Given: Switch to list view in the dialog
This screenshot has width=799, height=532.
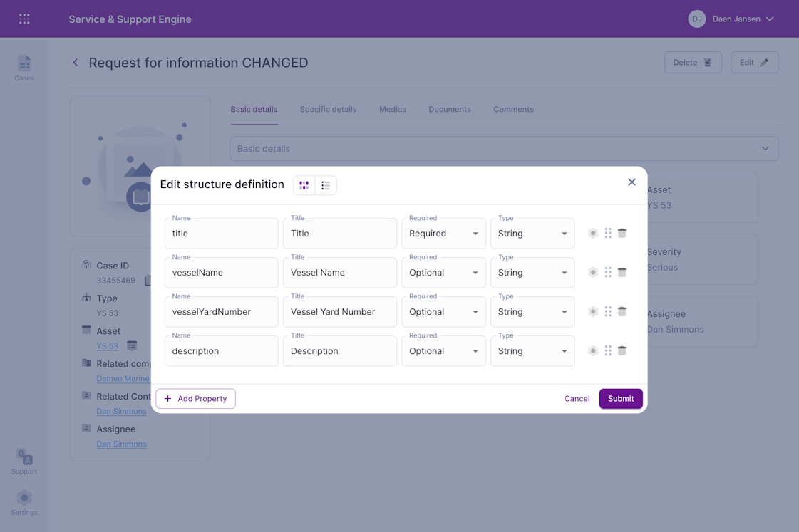Looking at the screenshot, I should pos(326,185).
